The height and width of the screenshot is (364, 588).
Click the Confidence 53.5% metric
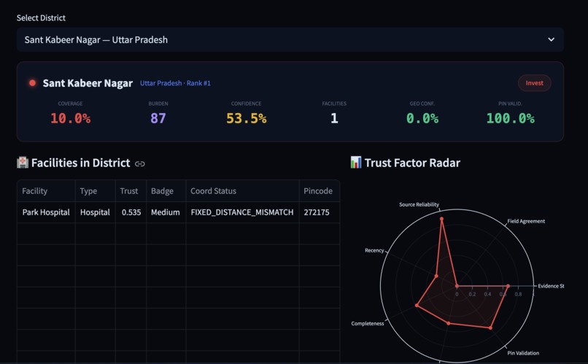[247, 114]
